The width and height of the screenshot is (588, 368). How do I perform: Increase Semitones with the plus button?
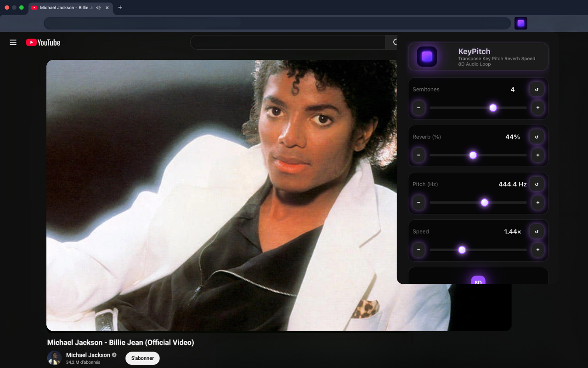(538, 108)
